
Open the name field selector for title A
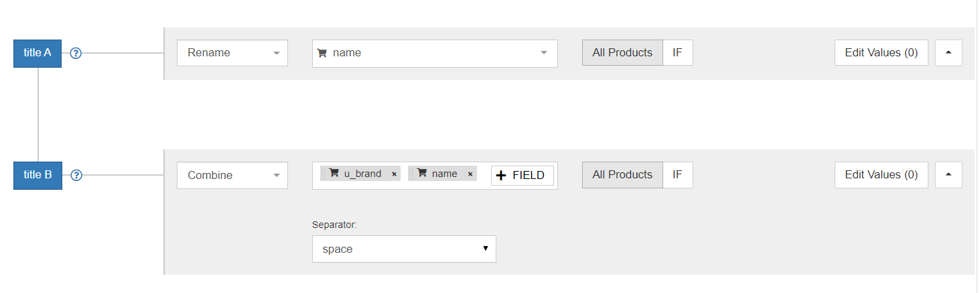[435, 53]
